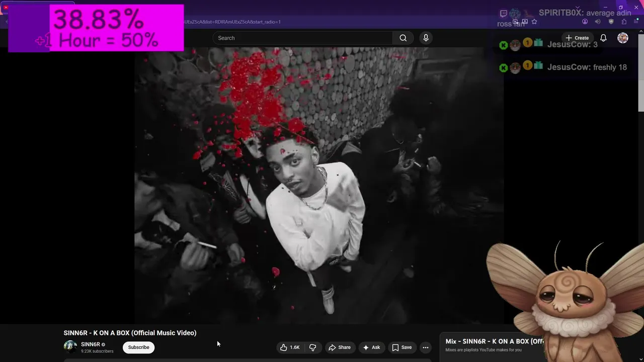Viewport: 644px width, 362px height.
Task: Mute the tab via the speaker icon
Action: coord(598,22)
